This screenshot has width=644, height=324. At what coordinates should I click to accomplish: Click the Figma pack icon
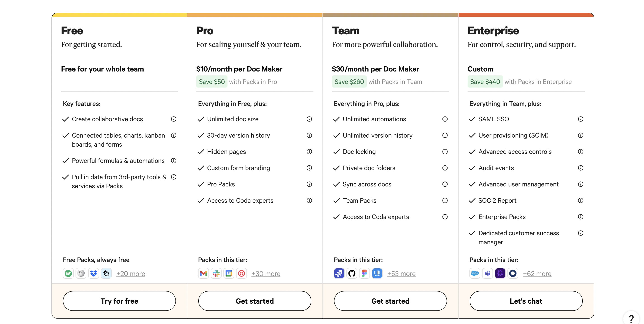pyautogui.click(x=365, y=274)
